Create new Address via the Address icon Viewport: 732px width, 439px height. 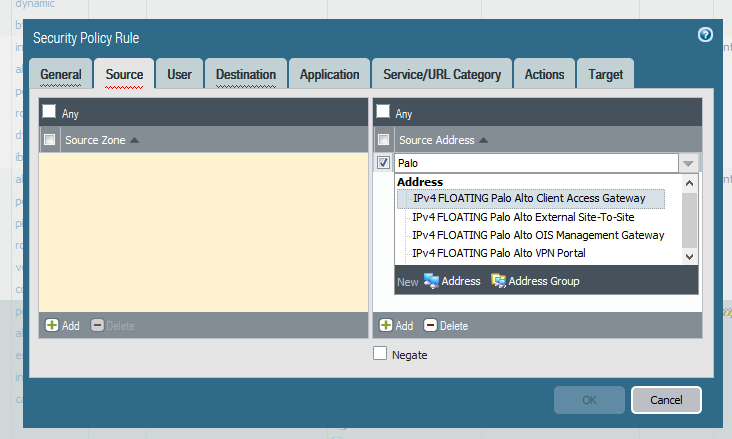coord(432,281)
